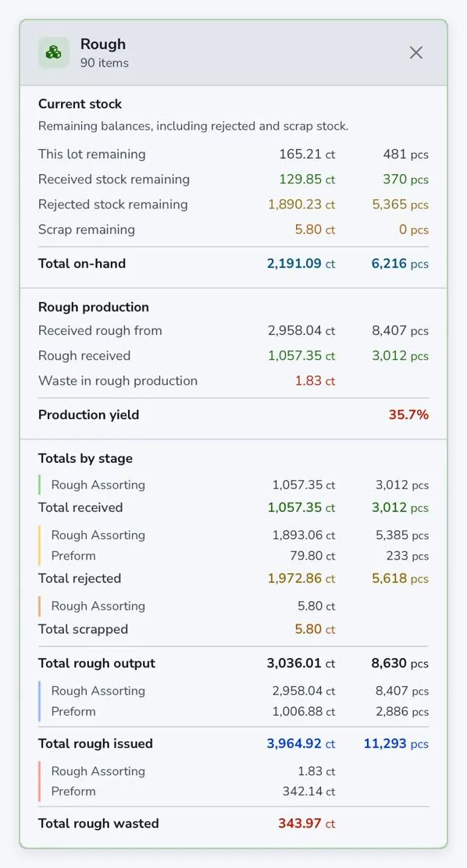Image resolution: width=467 pixels, height=868 pixels.
Task: Click the 233 pcs Preform value
Action: 407,556
